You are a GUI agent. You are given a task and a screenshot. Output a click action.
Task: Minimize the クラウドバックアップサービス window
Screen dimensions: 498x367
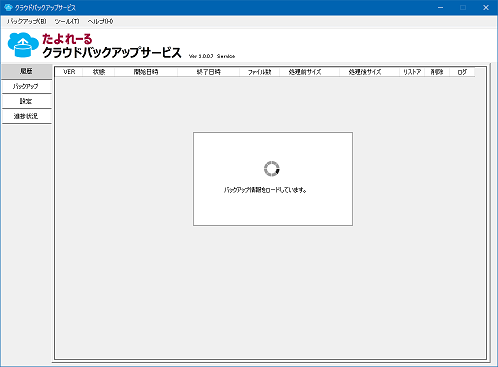pos(440,7)
